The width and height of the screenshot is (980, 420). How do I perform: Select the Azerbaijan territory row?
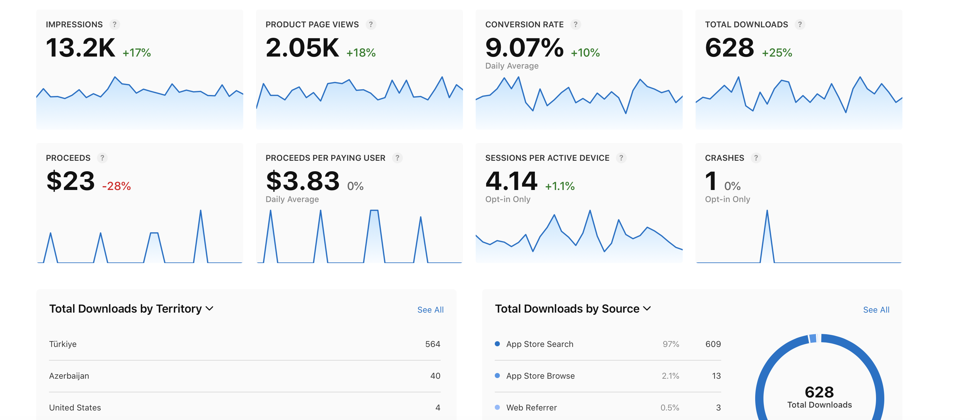click(245, 376)
